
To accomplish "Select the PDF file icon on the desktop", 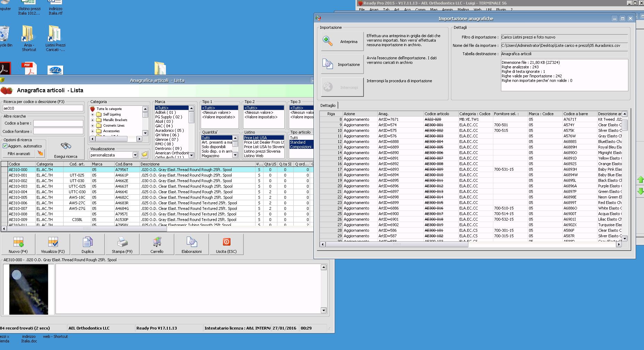I will tap(29, 68).
